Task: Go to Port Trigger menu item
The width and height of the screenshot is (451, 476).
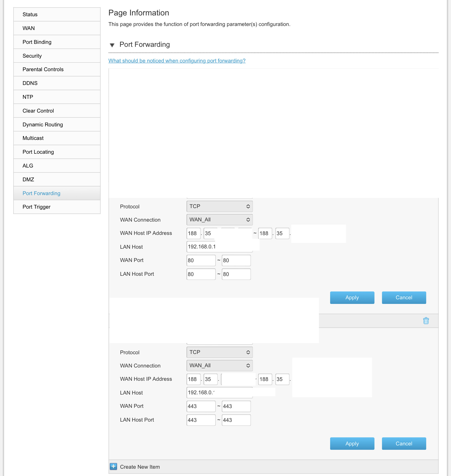Action: coord(37,207)
